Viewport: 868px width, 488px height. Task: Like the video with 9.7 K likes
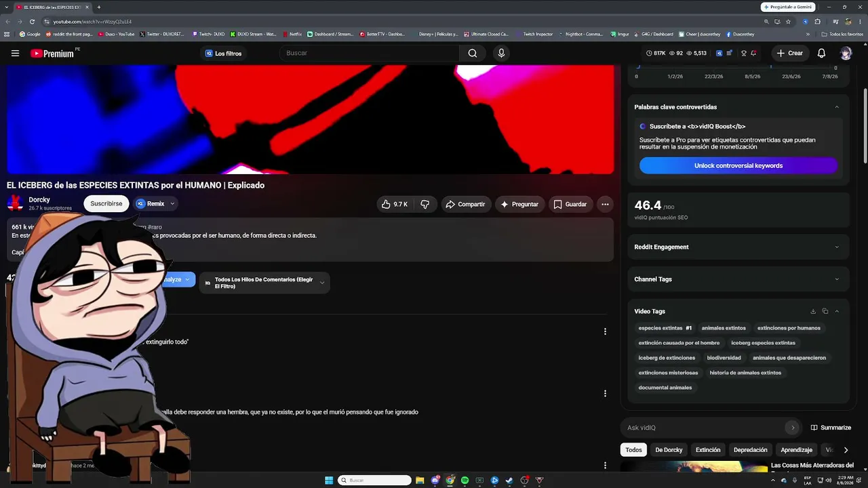[394, 204]
